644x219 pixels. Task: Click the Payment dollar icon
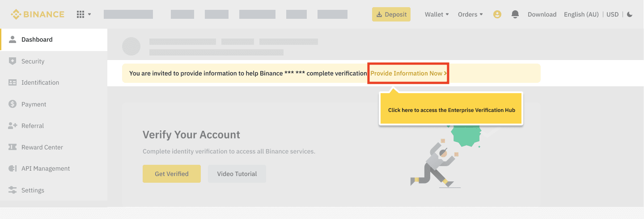tap(13, 104)
